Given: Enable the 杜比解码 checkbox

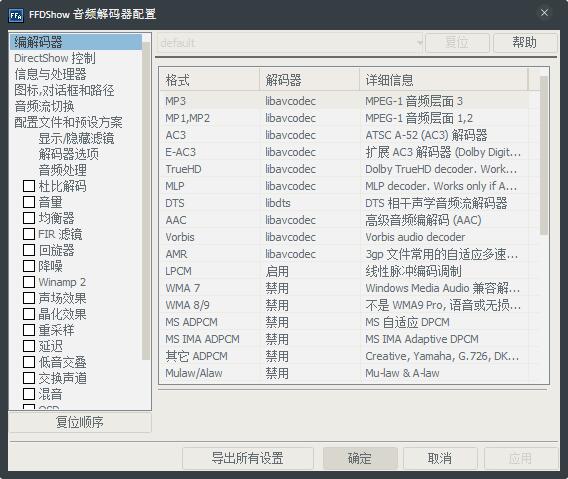Looking at the screenshot, I should pyautogui.click(x=29, y=186).
